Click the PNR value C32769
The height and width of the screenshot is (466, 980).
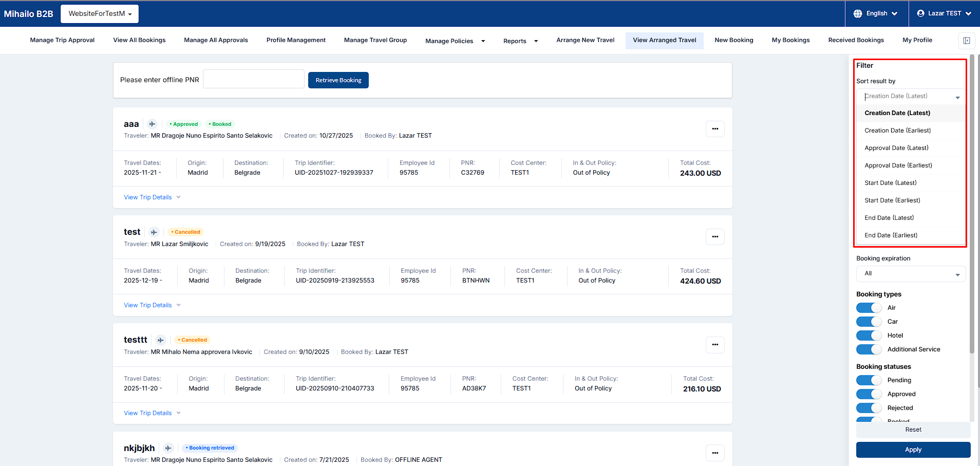pyautogui.click(x=473, y=173)
